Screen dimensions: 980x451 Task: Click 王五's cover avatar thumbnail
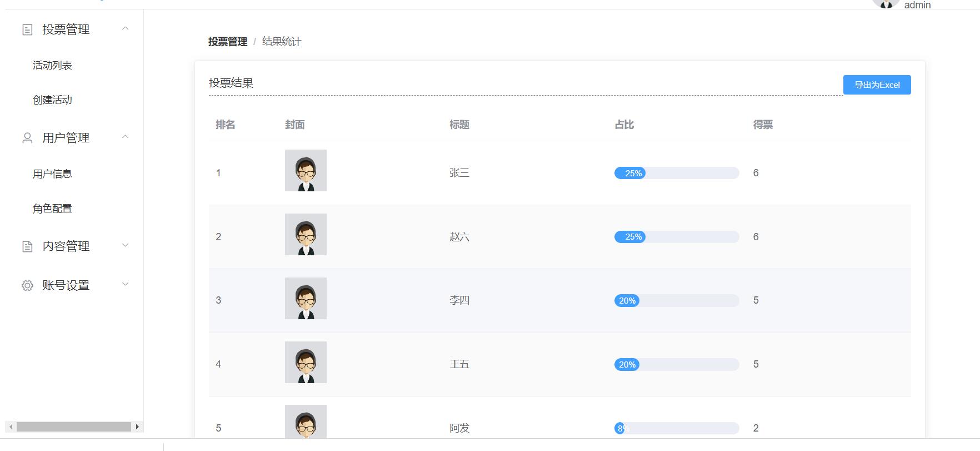306,362
